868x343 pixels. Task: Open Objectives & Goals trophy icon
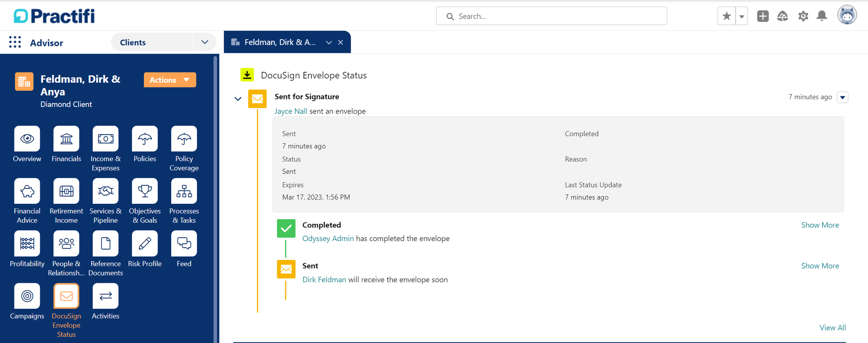click(145, 191)
